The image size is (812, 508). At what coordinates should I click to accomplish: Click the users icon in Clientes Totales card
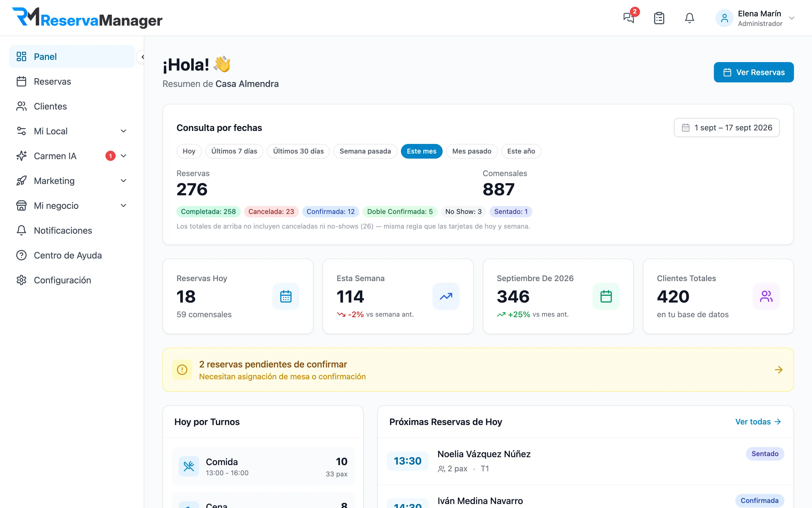766,296
